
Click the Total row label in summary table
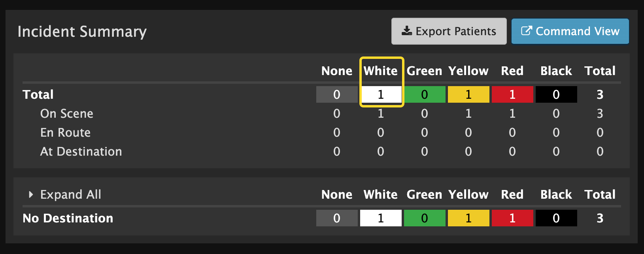point(38,94)
